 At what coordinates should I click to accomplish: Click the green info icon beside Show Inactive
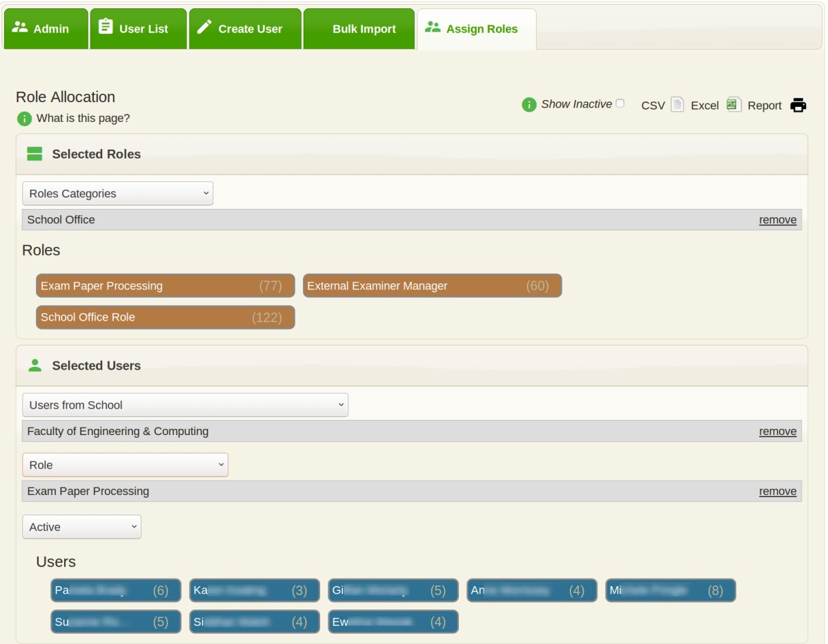coord(528,104)
